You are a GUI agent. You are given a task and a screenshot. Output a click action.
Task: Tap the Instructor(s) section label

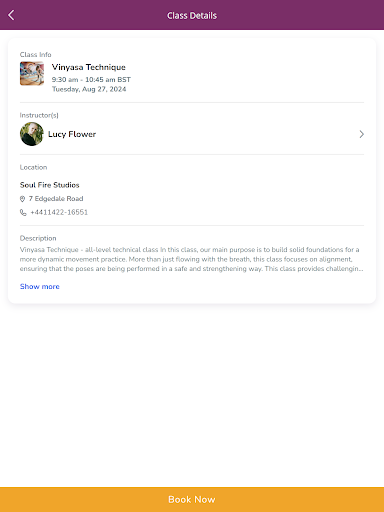point(39,115)
